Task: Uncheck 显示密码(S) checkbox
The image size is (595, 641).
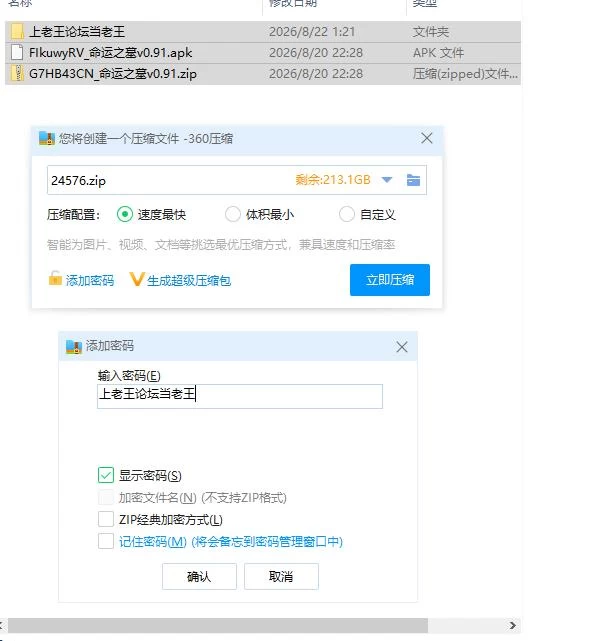Action: pos(106,475)
